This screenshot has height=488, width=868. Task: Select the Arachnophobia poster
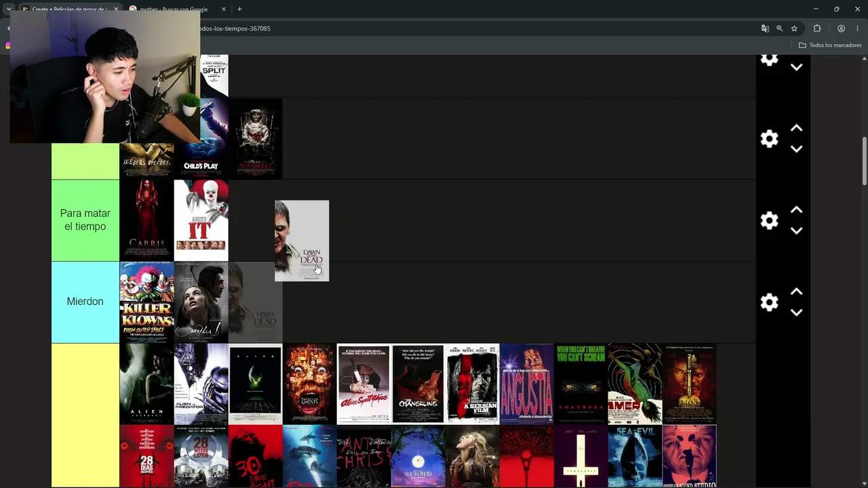coord(418,456)
